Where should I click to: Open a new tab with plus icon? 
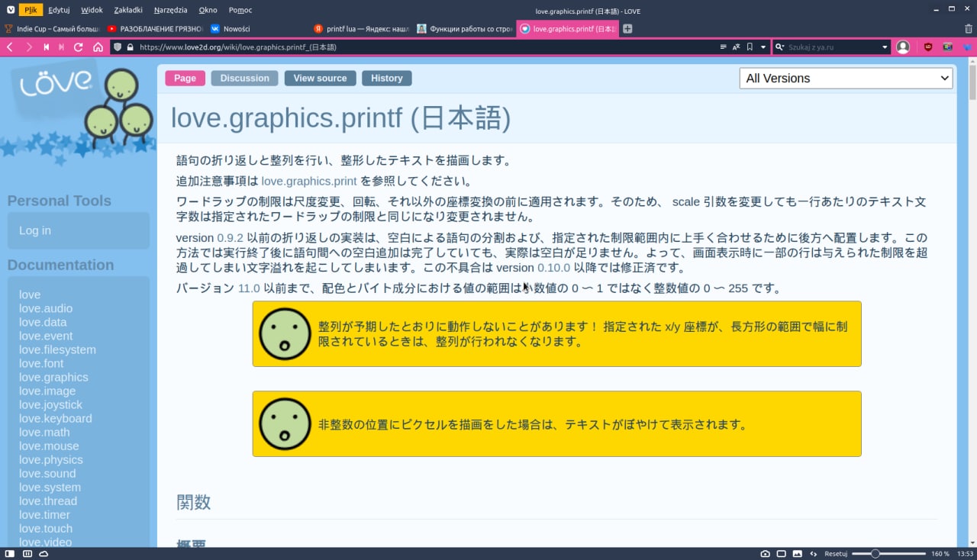pos(627,29)
